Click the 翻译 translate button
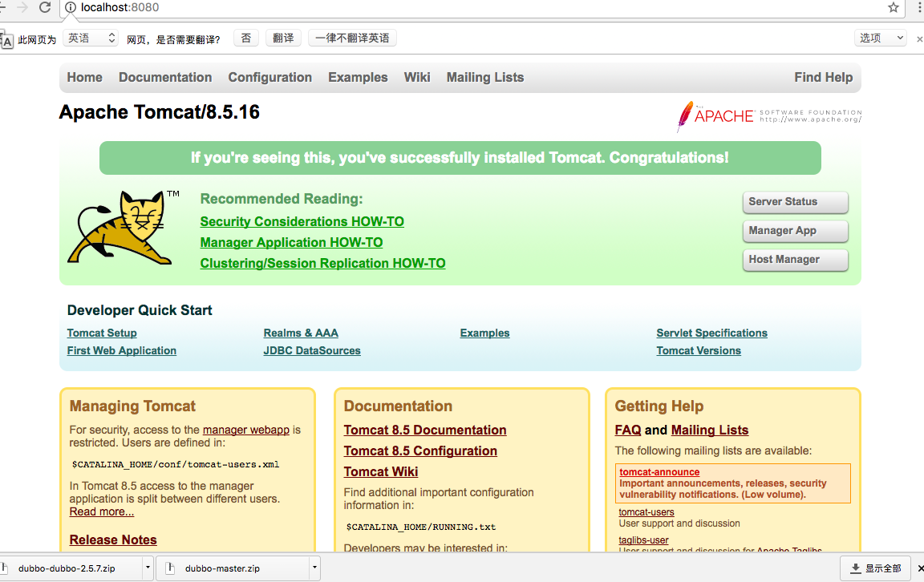This screenshot has height=582, width=924. tap(283, 38)
